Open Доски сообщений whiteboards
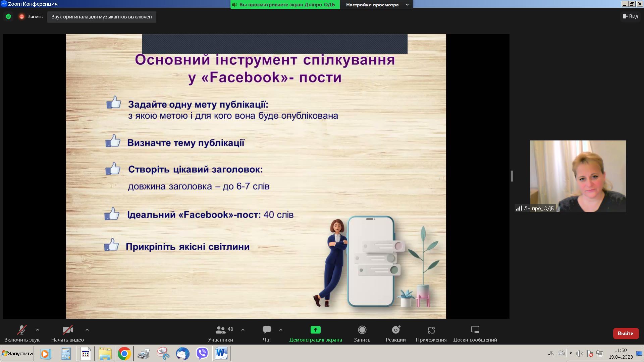 tap(475, 334)
